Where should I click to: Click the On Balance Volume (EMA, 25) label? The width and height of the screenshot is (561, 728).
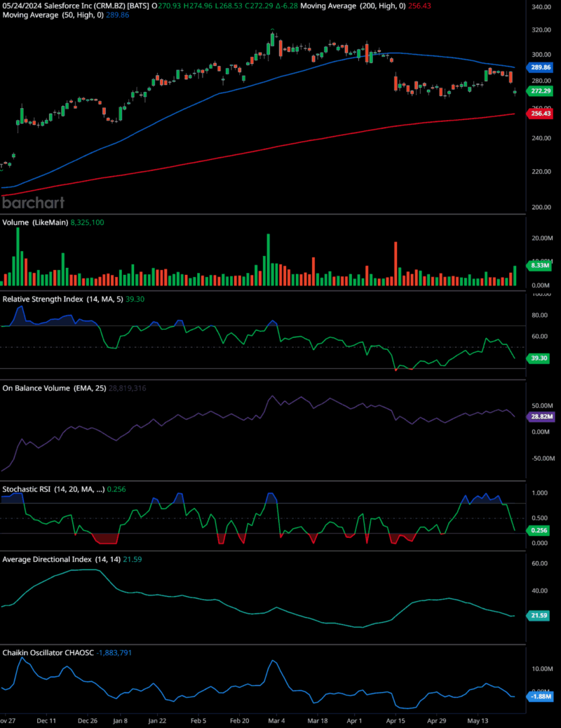pos(54,388)
